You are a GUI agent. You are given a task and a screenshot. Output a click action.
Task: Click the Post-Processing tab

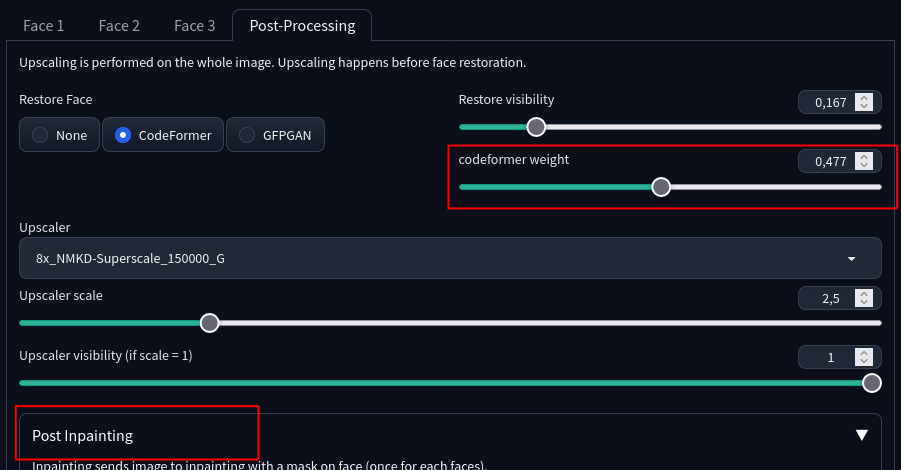(302, 26)
